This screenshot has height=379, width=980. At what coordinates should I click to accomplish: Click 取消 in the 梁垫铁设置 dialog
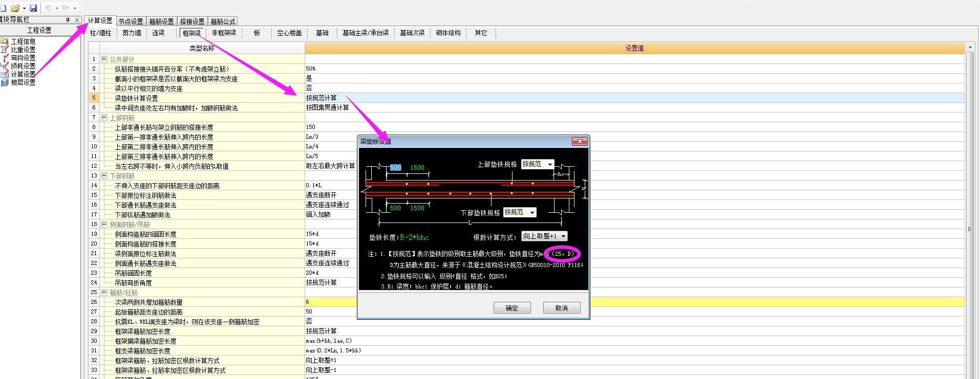click(562, 308)
